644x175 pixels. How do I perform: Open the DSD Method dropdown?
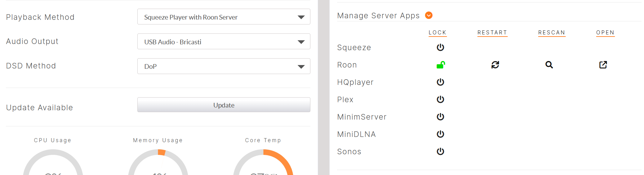coord(224,66)
